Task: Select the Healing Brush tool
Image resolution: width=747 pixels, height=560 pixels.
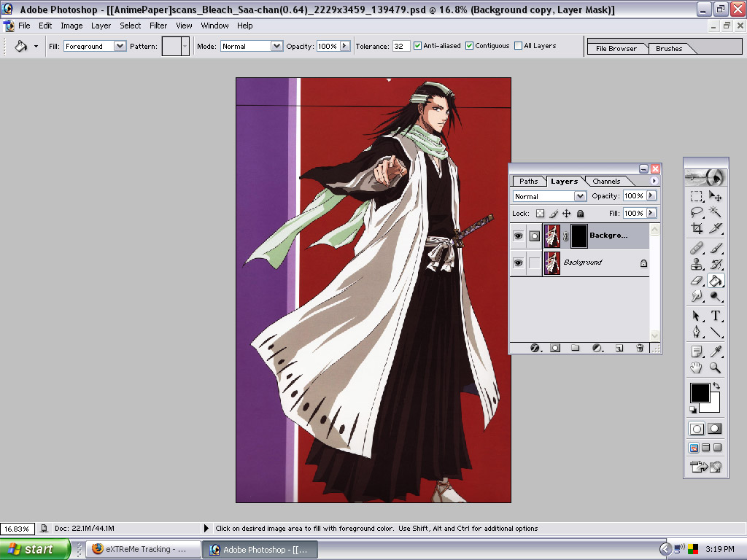Action: [x=697, y=248]
